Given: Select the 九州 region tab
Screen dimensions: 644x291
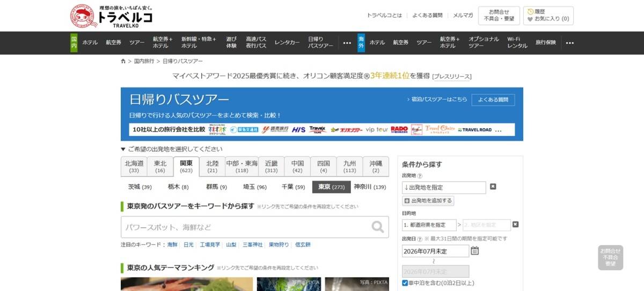Looking at the screenshot, I should tap(350, 166).
